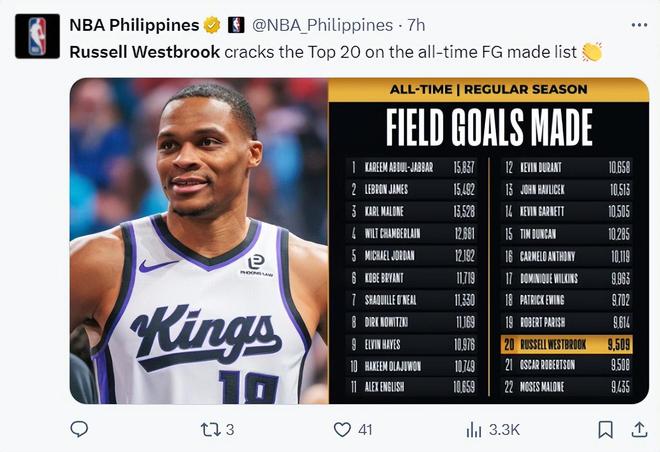Click the @NBA_Philippines handle
Screen dimensions: 660x452
point(322,25)
